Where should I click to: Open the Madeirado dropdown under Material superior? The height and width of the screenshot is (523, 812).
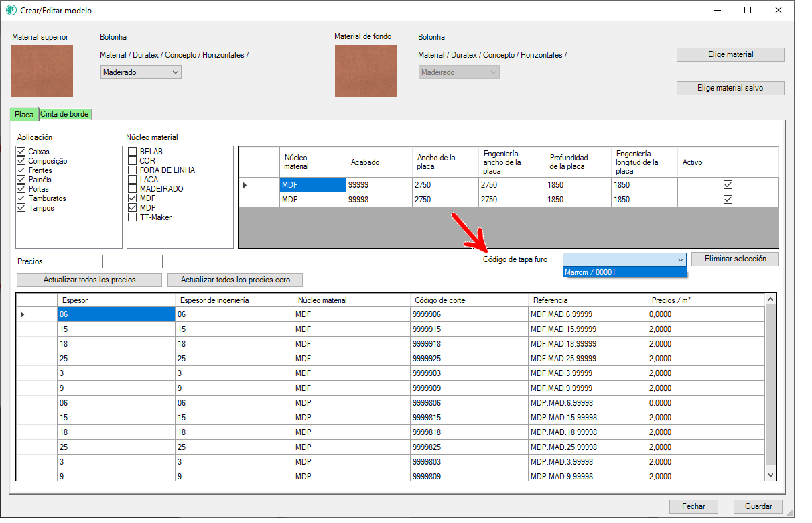click(x=141, y=72)
